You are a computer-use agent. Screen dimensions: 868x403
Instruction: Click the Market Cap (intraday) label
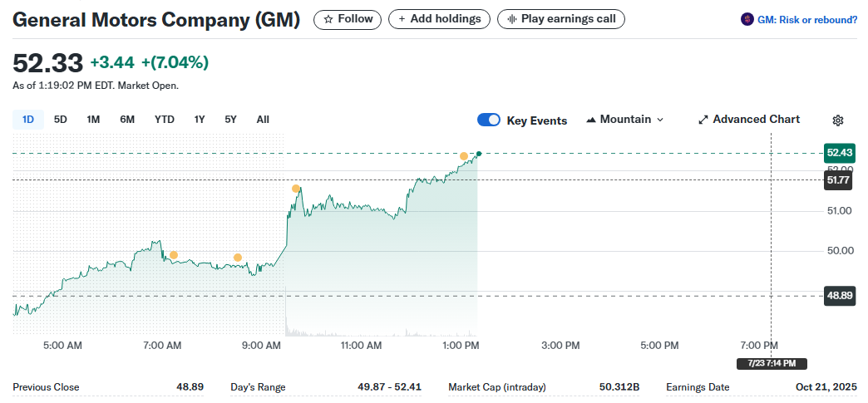click(497, 387)
